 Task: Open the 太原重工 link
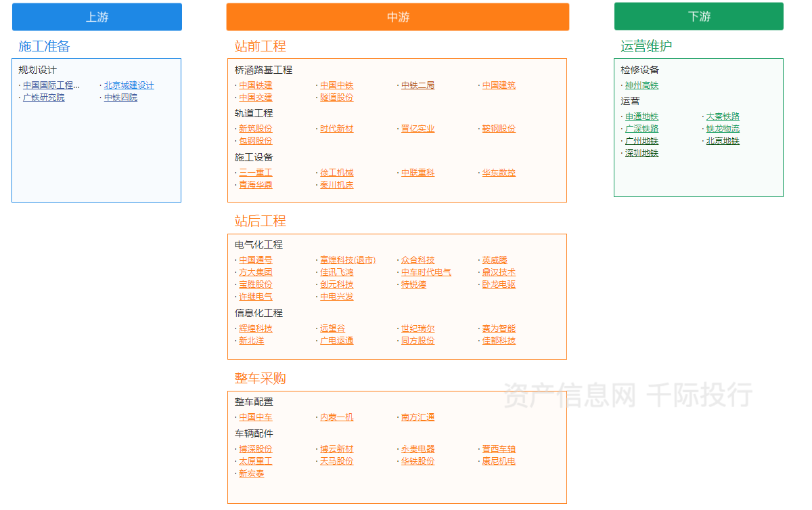[256, 461]
